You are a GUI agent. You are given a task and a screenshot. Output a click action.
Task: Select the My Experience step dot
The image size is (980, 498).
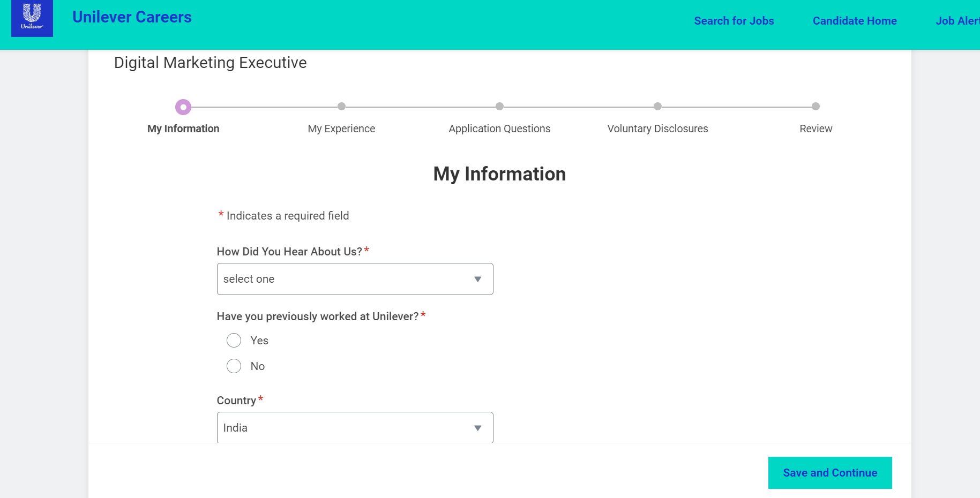click(341, 107)
